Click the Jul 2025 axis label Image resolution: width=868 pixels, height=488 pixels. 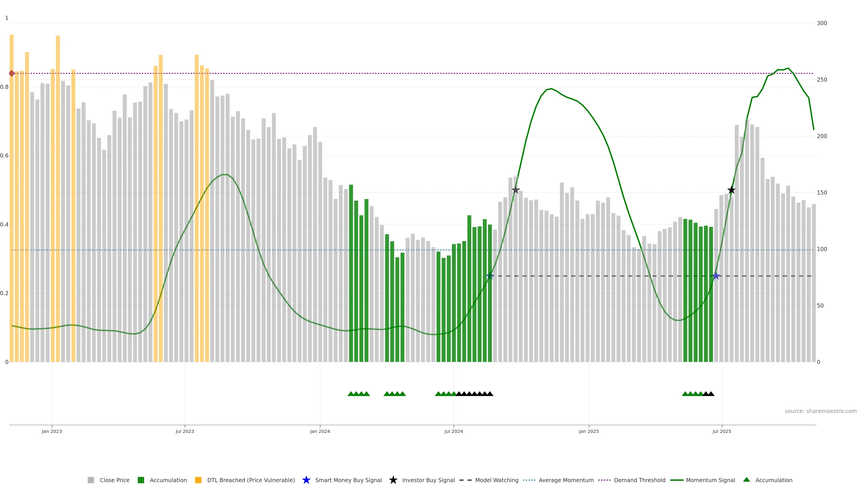pyautogui.click(x=722, y=432)
